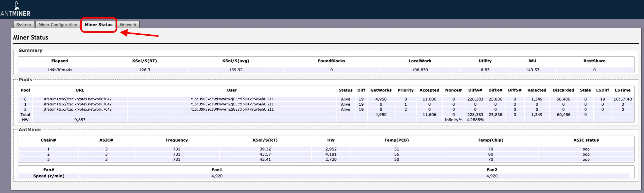Select chain 2 Temp(Chip) value 80
644x193 pixels.
tap(490, 154)
